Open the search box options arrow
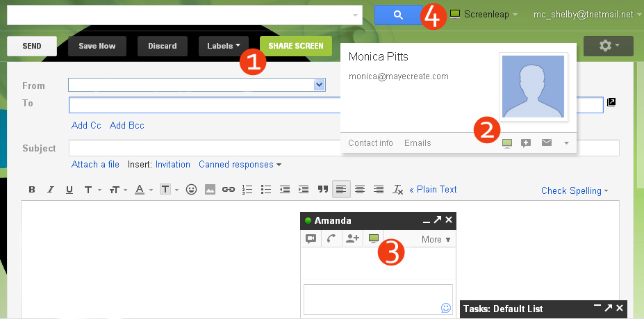Screen dimensions: 644x319 [x=355, y=15]
